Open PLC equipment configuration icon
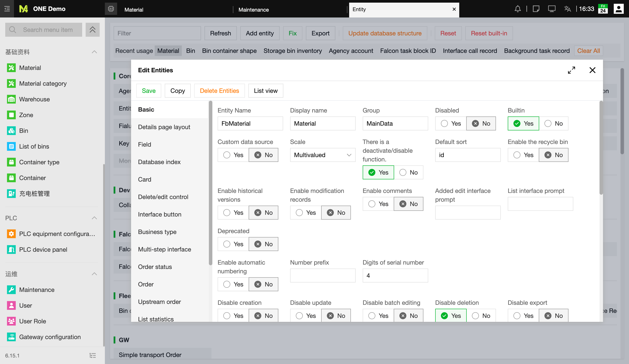Image resolution: width=629 pixels, height=364 pixels. point(11,234)
